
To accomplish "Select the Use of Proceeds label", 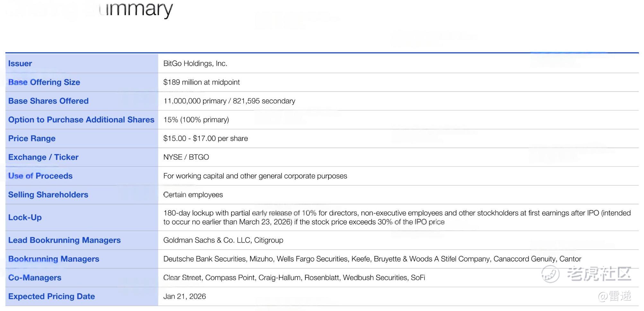I will pos(40,176).
